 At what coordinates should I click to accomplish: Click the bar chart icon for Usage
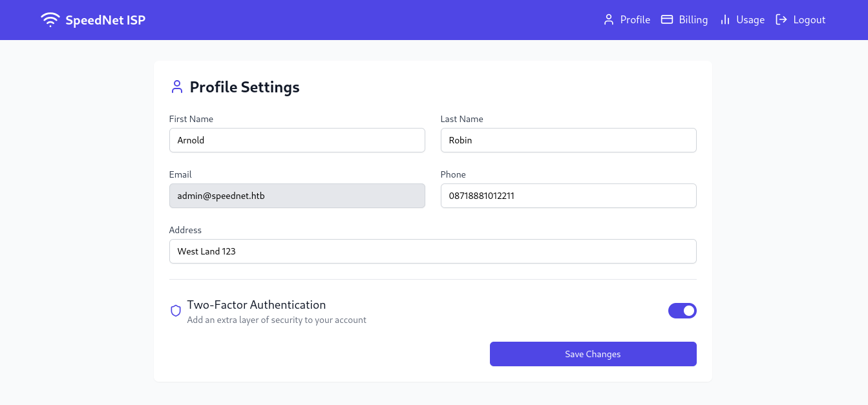(725, 20)
